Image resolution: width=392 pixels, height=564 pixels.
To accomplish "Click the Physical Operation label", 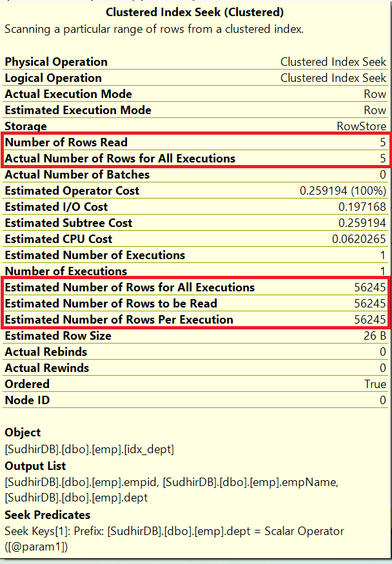I will point(56,62).
